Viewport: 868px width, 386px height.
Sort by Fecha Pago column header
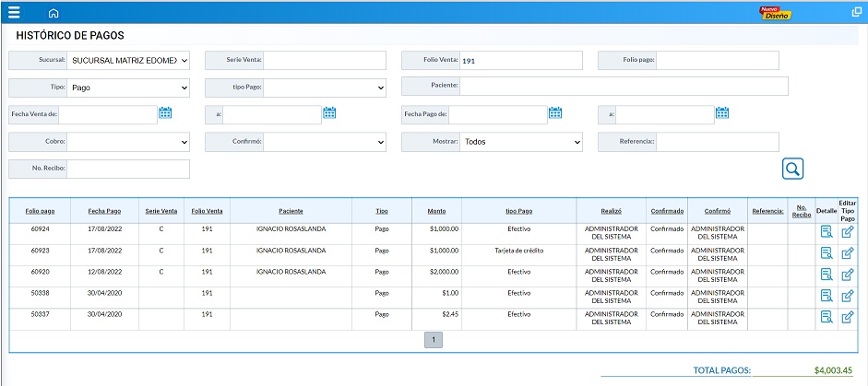(104, 211)
